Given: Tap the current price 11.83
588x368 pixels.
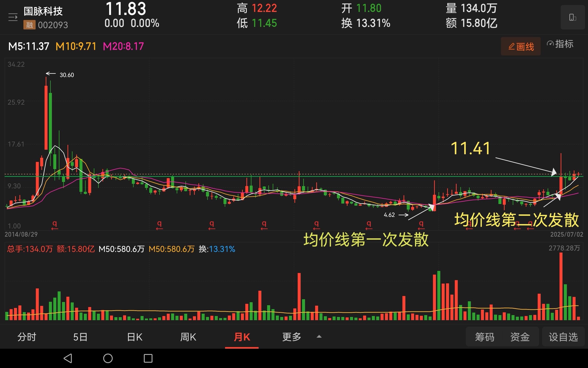Looking at the screenshot, I should (x=126, y=9).
